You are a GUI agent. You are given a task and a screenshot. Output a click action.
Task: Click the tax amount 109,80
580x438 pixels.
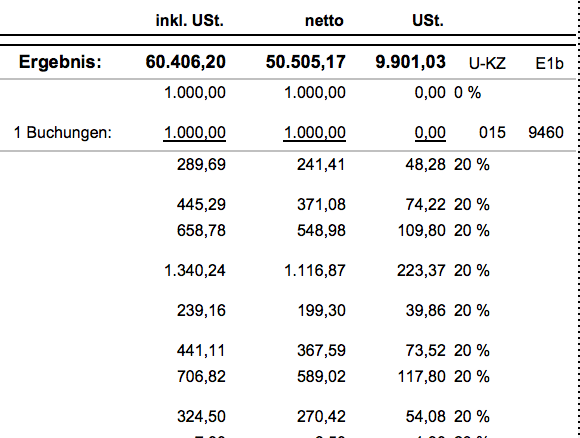point(422,231)
